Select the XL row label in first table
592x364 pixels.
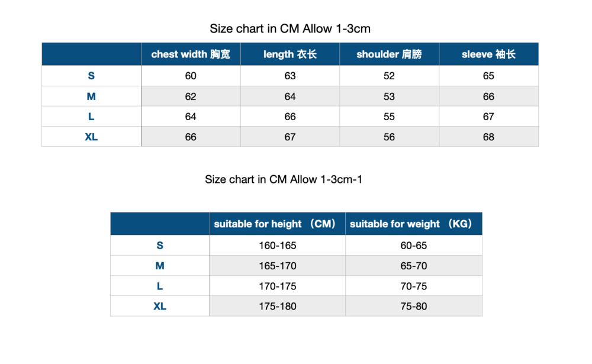tap(91, 137)
